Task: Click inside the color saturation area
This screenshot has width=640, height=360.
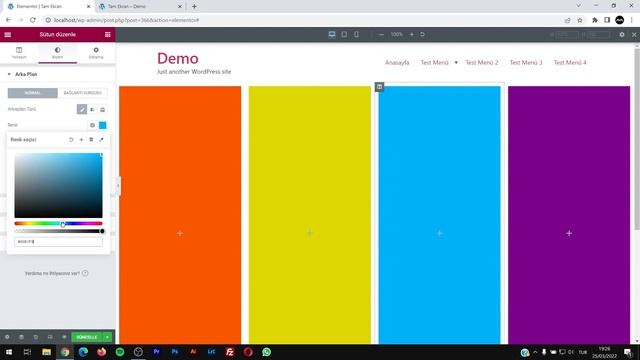Action: (x=58, y=186)
